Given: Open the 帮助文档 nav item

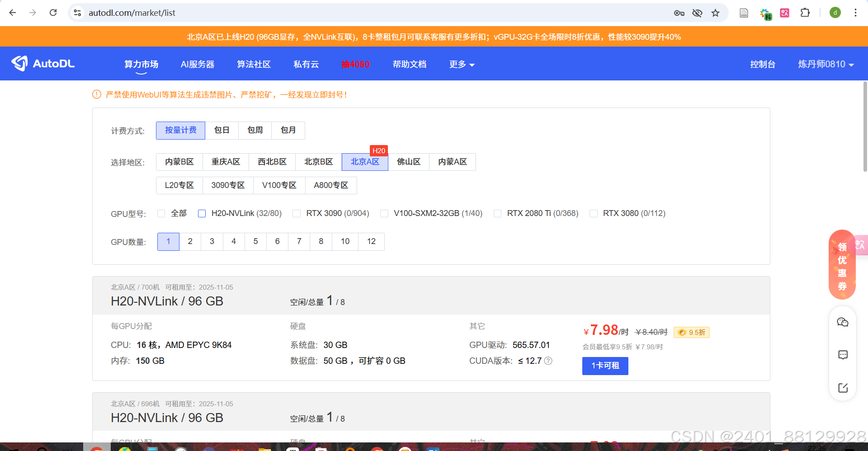Looking at the screenshot, I should [x=409, y=64].
